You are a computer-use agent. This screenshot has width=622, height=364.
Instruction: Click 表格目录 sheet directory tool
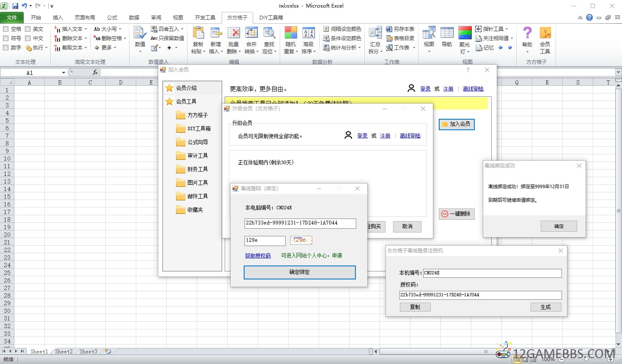[400, 38]
